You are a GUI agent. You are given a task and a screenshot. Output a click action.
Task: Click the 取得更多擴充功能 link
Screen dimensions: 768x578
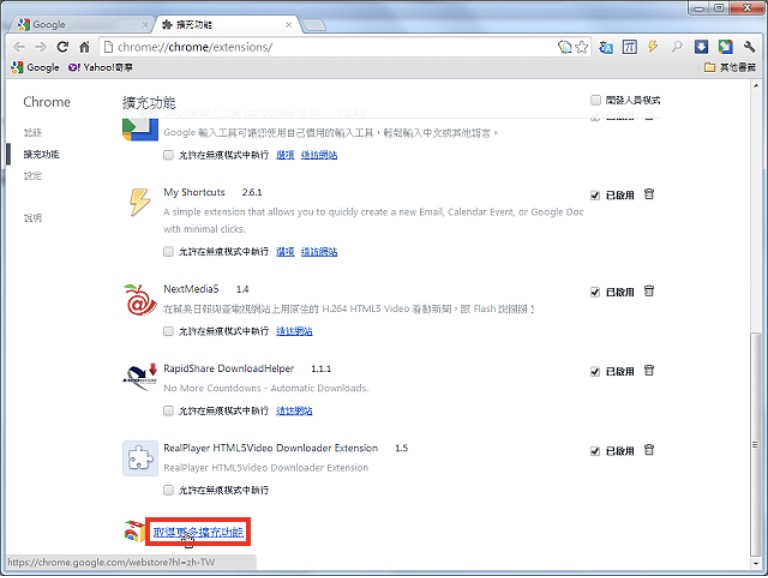(x=198, y=532)
